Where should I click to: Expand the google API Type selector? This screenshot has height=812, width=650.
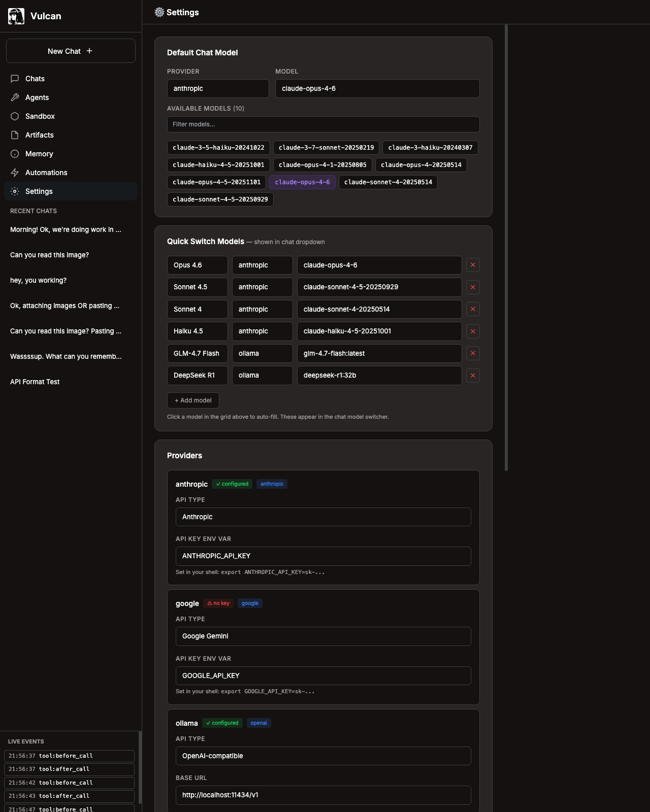323,636
